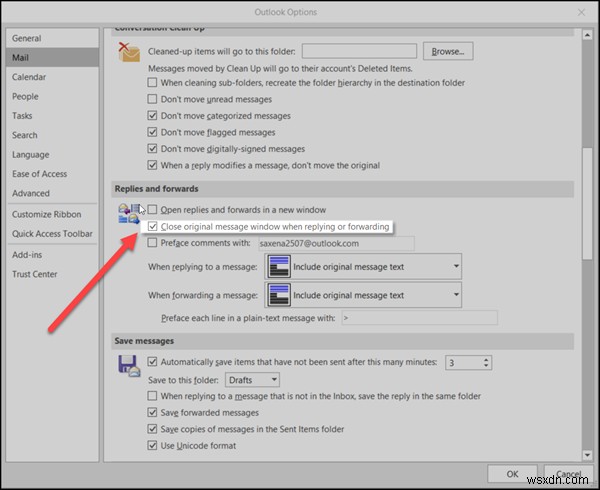Screen dimensions: 600x490
Task: Open the When forwarding a message dropdown
Action: pyautogui.click(x=363, y=295)
